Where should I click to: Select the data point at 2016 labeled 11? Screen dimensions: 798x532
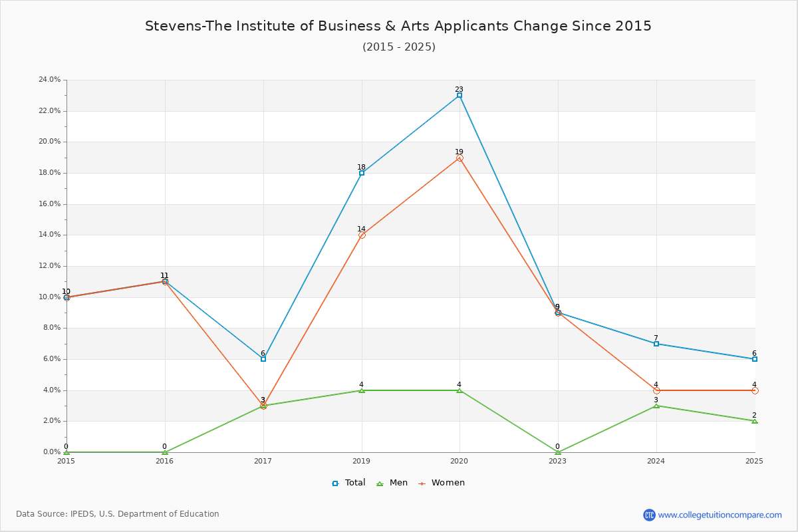tap(165, 281)
